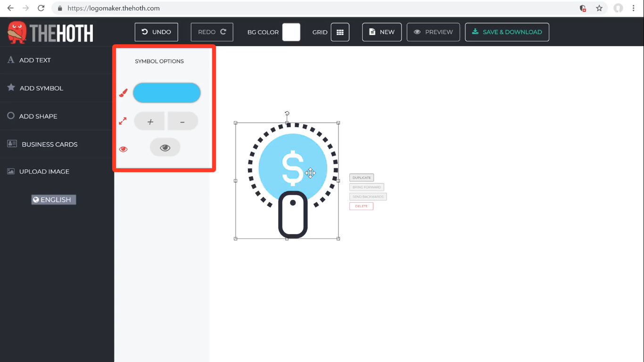Open the browser extension shield icon
The image size is (644, 362).
tap(583, 8)
